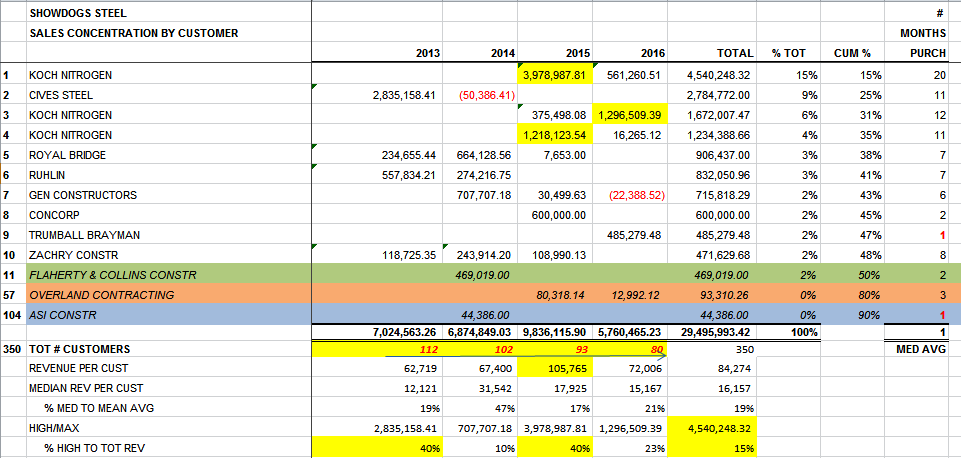The image size is (961, 458).
Task: Select the highlighted 4,540,248.32 HIGH/MAX total cell
Action: (x=712, y=427)
